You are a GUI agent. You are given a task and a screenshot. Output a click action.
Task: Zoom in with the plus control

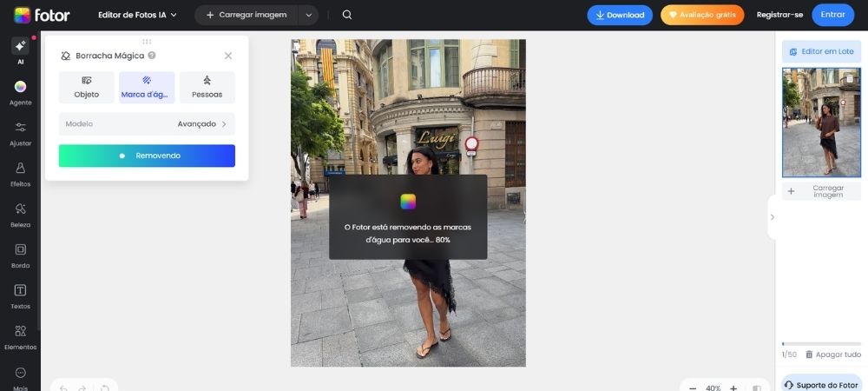733,388
